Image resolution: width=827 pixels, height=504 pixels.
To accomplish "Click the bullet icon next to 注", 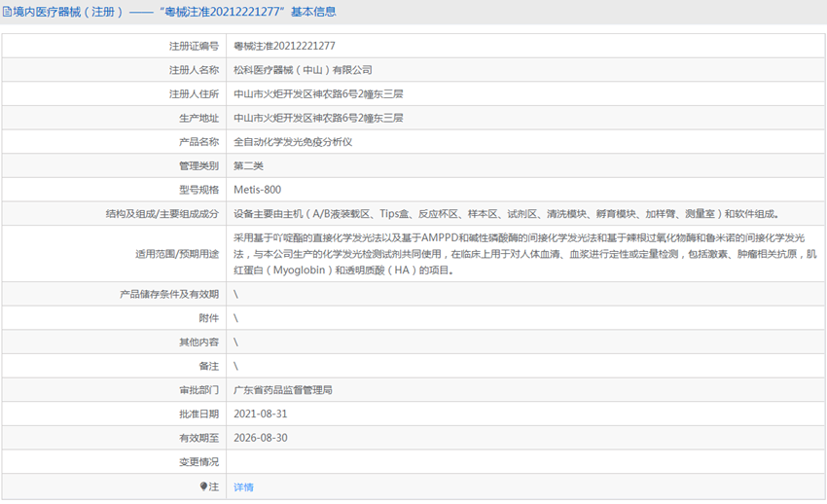I will [x=203, y=486].
